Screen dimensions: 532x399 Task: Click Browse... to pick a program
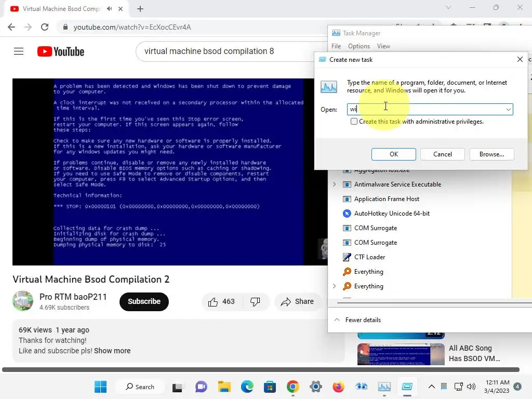click(x=491, y=154)
